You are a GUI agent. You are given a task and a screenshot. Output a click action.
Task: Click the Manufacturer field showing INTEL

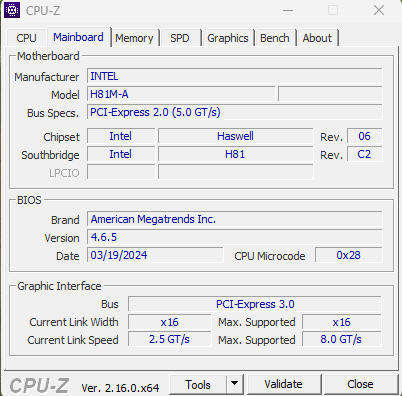235,76
